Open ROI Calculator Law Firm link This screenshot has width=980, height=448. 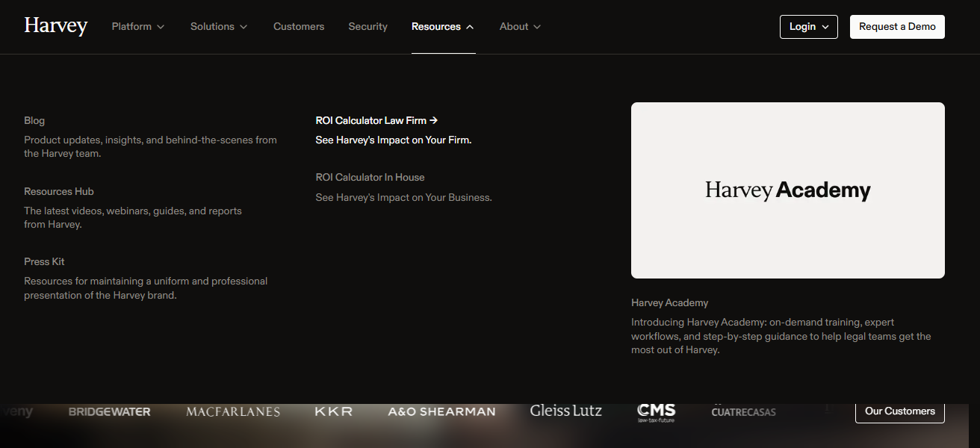pyautogui.click(x=376, y=120)
